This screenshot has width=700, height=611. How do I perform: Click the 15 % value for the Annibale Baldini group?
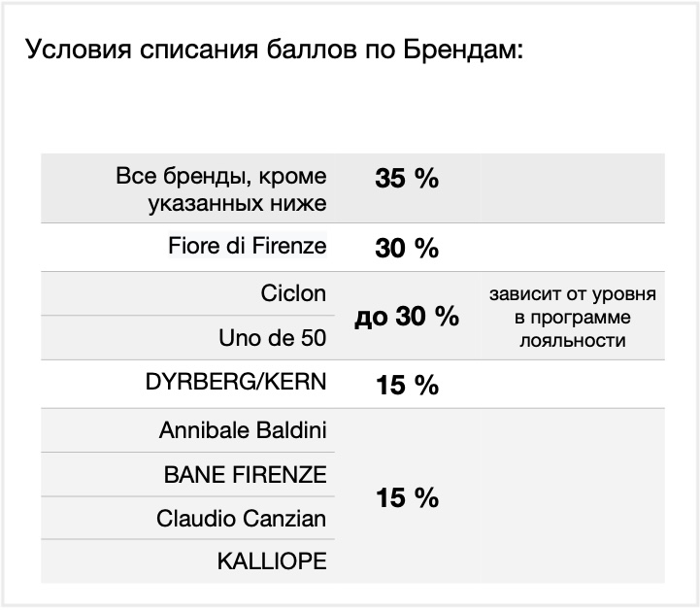tap(407, 498)
